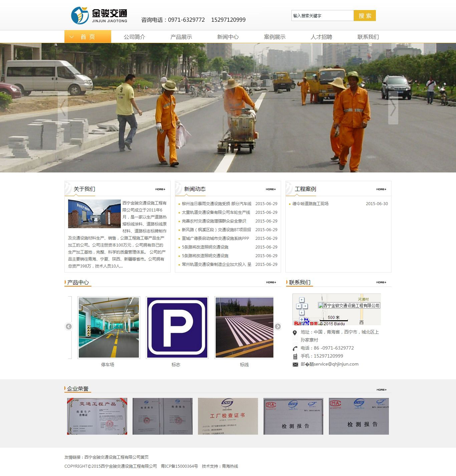Open the 联系我们 navigation menu item
The height and width of the screenshot is (476, 456).
[x=368, y=37]
